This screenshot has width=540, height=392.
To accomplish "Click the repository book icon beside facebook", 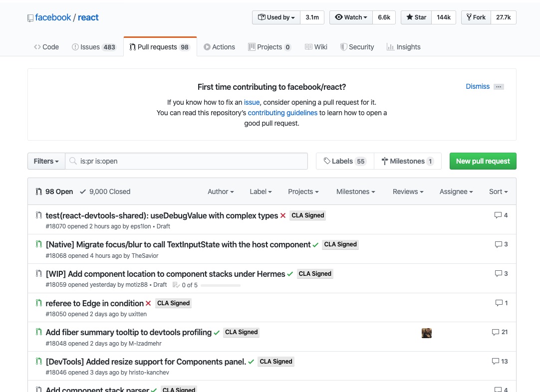I will 30,18.
